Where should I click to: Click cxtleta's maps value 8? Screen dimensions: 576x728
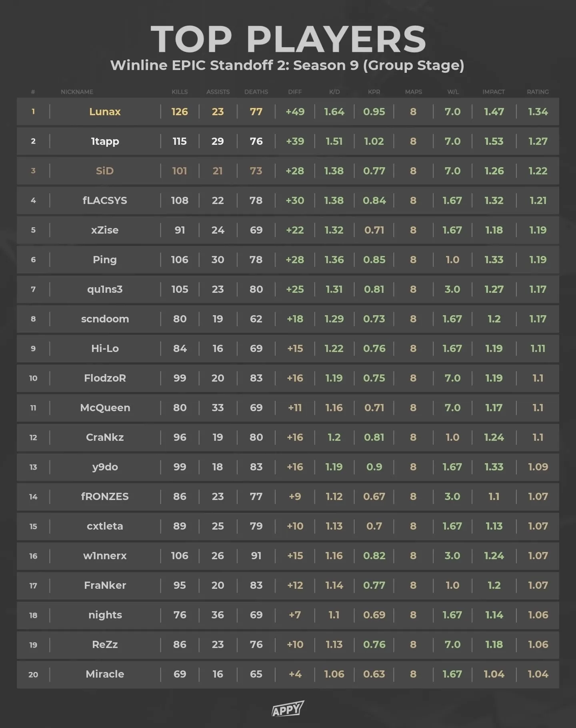(413, 526)
